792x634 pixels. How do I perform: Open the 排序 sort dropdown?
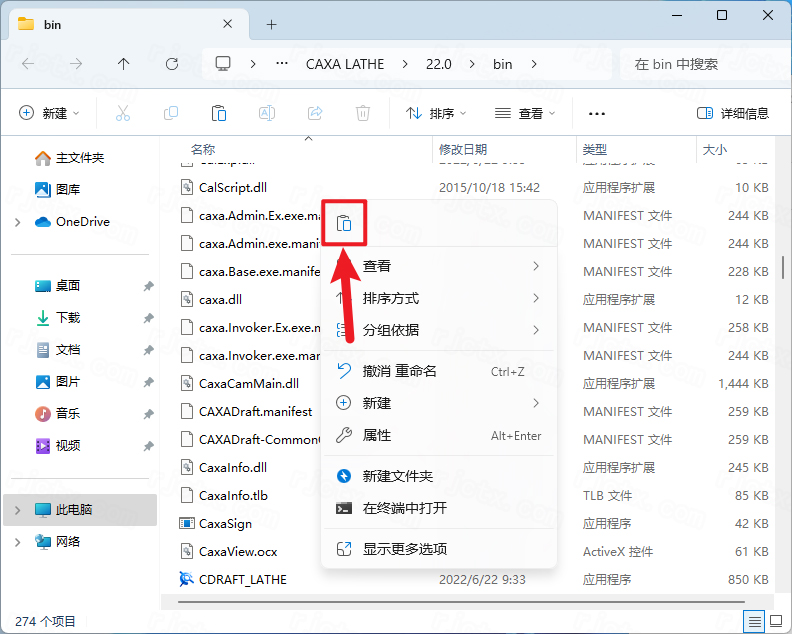[436, 113]
